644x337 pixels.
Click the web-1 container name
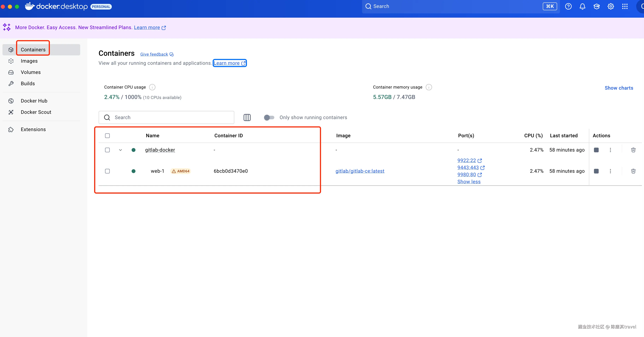click(x=158, y=171)
